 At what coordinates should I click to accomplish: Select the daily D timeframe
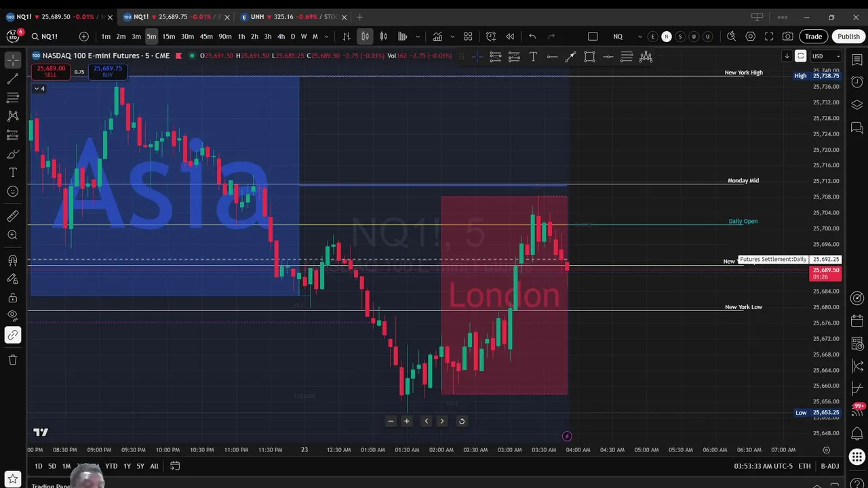tap(293, 37)
